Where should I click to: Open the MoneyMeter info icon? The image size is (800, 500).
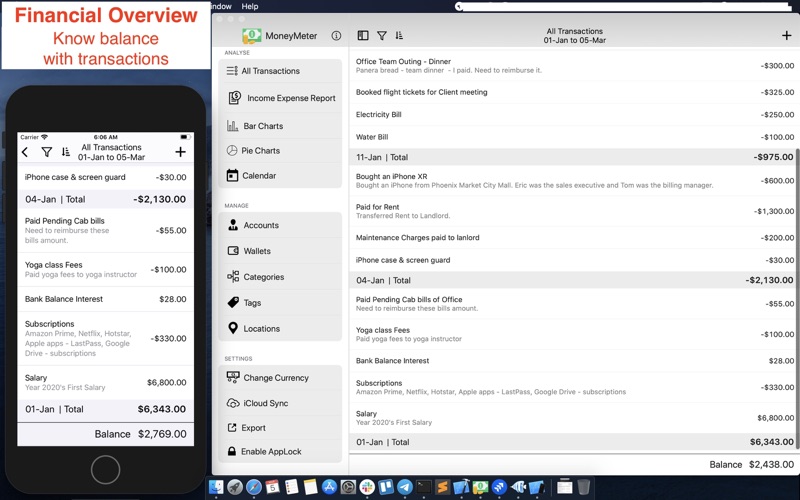tap(336, 36)
